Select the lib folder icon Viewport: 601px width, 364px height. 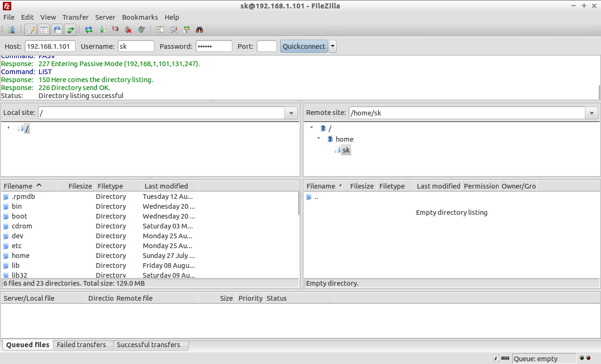tap(6, 266)
